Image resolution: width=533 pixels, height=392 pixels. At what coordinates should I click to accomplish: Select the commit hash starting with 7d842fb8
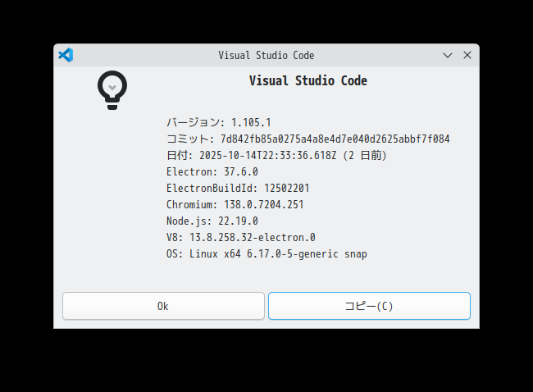[x=335, y=139]
